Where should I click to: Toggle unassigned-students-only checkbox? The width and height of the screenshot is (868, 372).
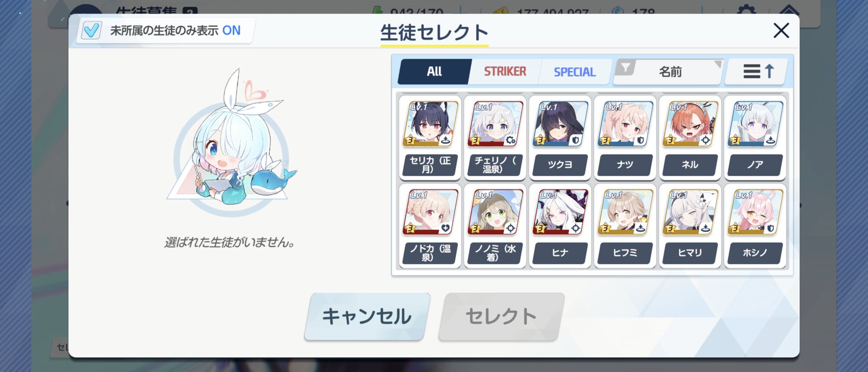point(92,30)
